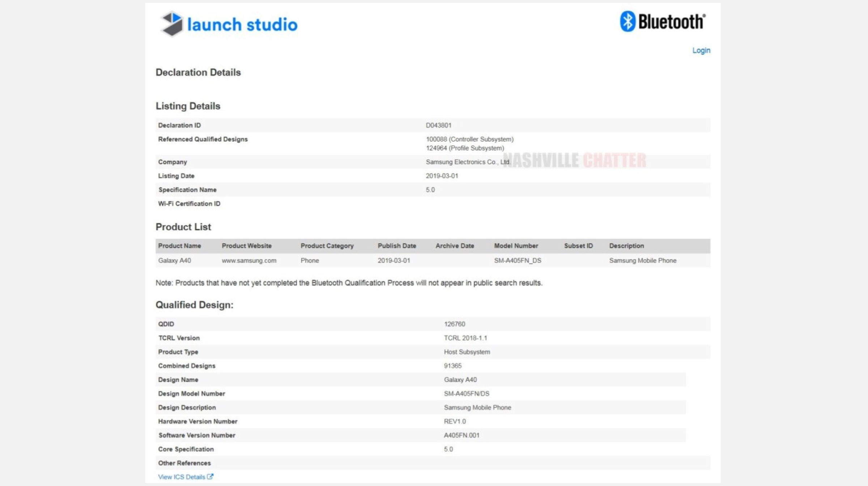868x486 pixels.
Task: Click the Galaxy A40 product name cell
Action: click(174, 261)
